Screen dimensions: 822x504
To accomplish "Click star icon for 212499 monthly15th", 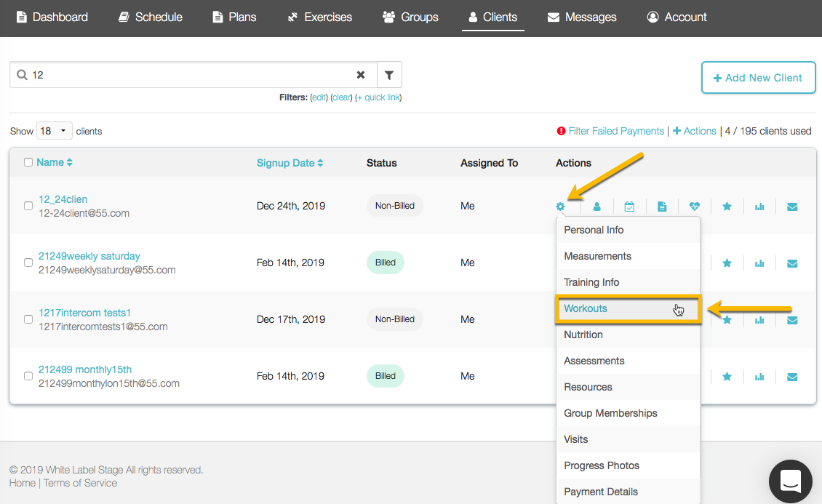I will (x=727, y=376).
